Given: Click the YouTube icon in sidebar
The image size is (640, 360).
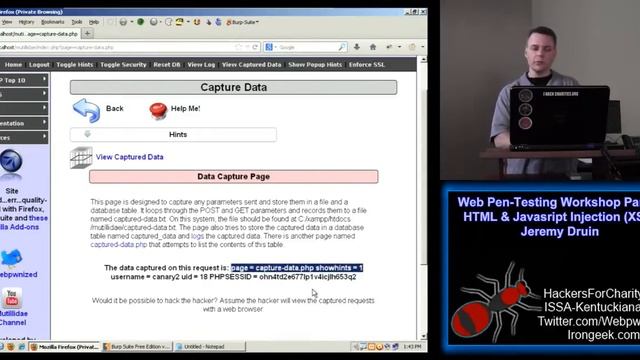Looking at the screenshot, I should [x=12, y=298].
